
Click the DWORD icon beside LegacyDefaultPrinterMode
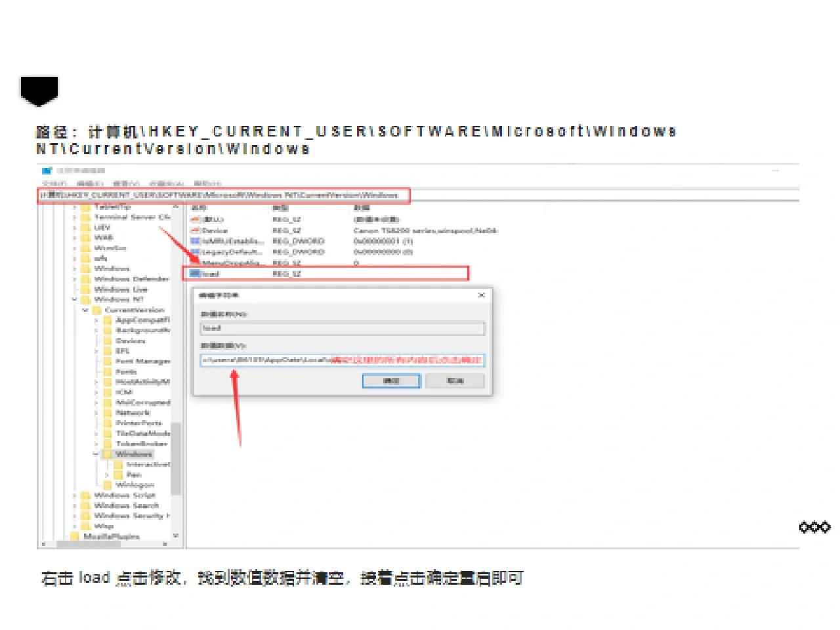click(195, 251)
